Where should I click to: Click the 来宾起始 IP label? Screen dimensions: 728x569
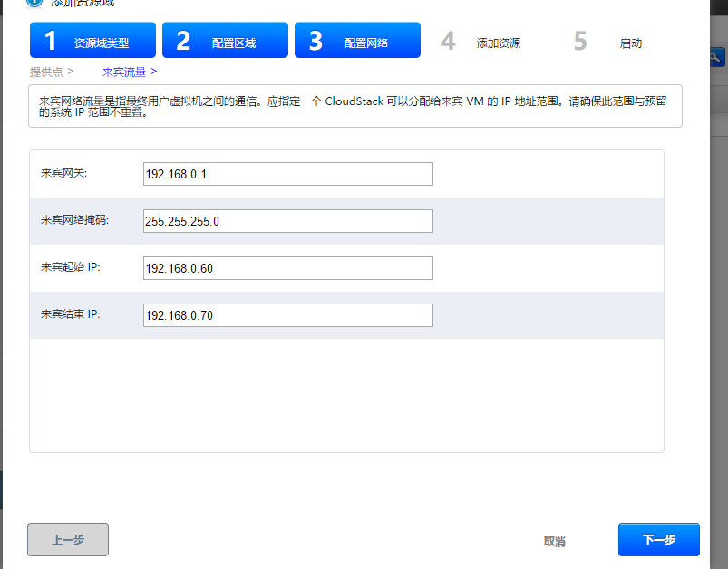pos(71,267)
